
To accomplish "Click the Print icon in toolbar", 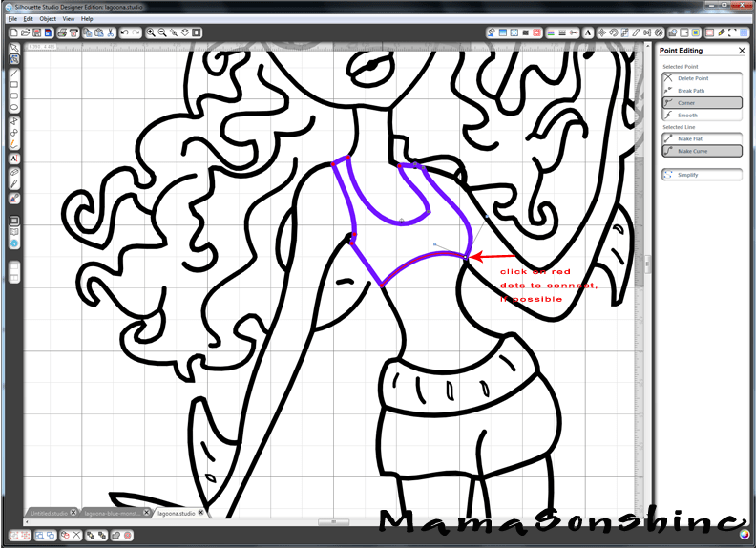I will click(x=61, y=32).
